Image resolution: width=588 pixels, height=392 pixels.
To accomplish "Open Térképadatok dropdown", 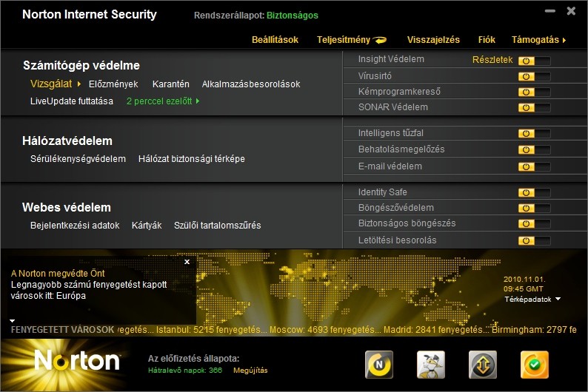I will [532, 299].
